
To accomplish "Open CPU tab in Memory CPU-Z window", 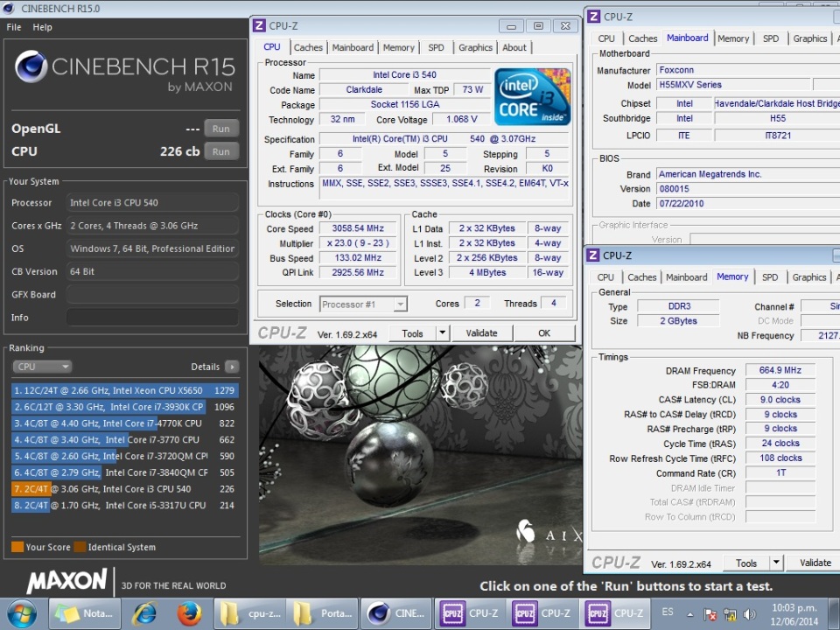I will pyautogui.click(x=605, y=277).
